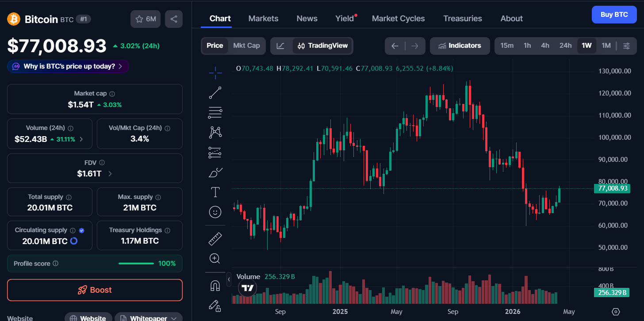Set interval to 4h
This screenshot has width=644, height=321.
click(x=545, y=46)
